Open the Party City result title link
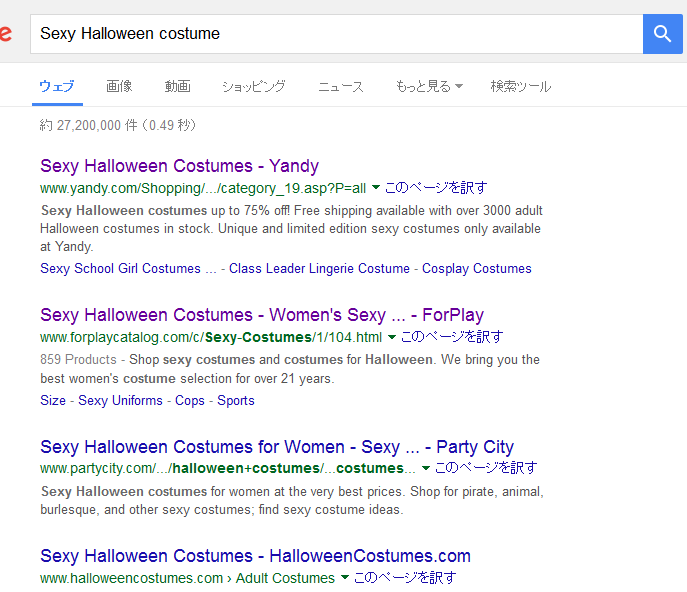Screen dimensions: 687x592 (x=277, y=447)
